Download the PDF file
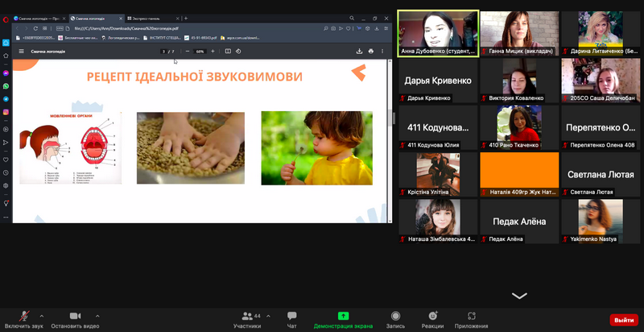 pyautogui.click(x=359, y=52)
